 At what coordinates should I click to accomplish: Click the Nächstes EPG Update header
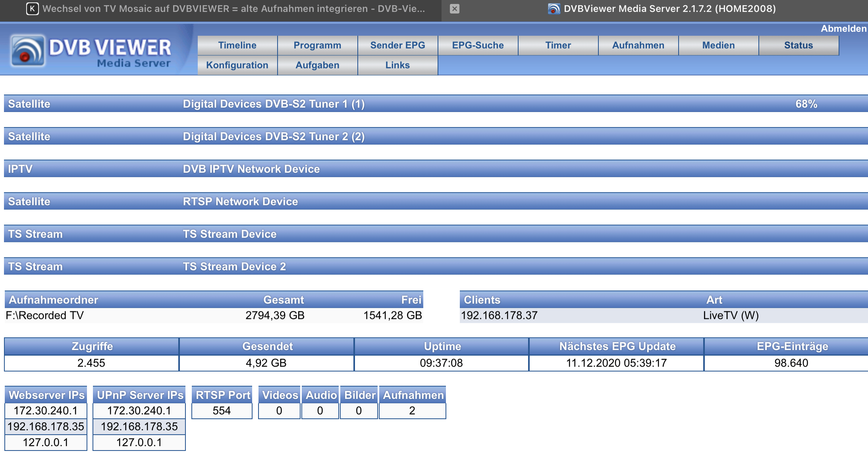(x=617, y=346)
